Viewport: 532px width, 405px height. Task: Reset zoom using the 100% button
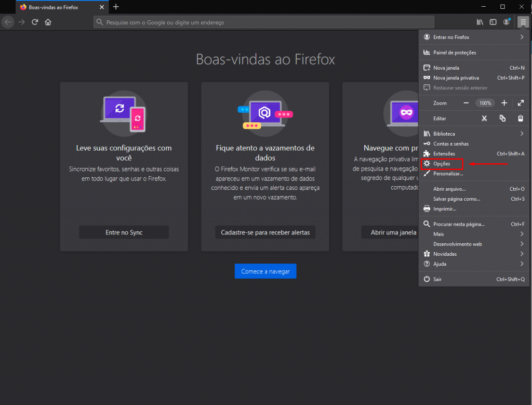pos(485,103)
